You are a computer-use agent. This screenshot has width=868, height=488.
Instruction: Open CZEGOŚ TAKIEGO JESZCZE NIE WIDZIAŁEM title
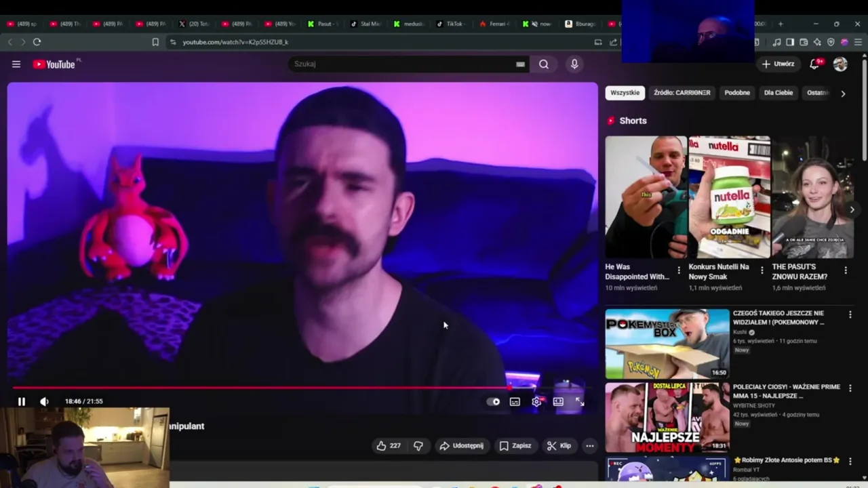(x=778, y=318)
